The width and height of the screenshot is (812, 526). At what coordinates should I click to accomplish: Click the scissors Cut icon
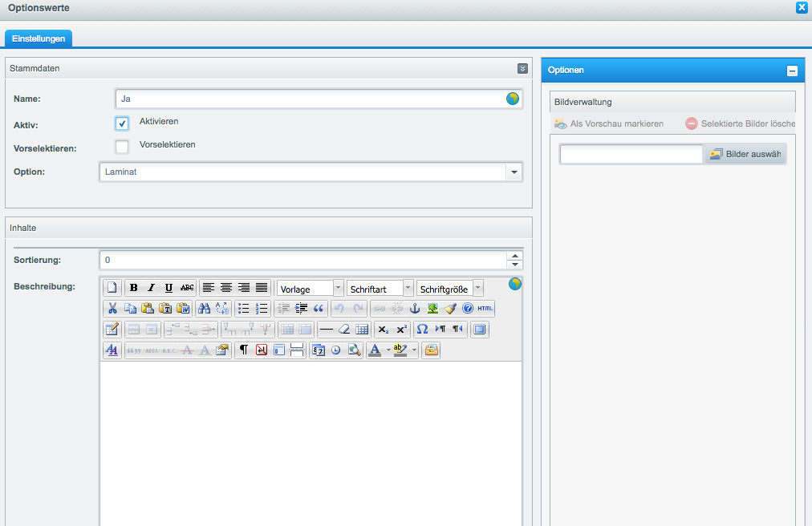[112, 309]
